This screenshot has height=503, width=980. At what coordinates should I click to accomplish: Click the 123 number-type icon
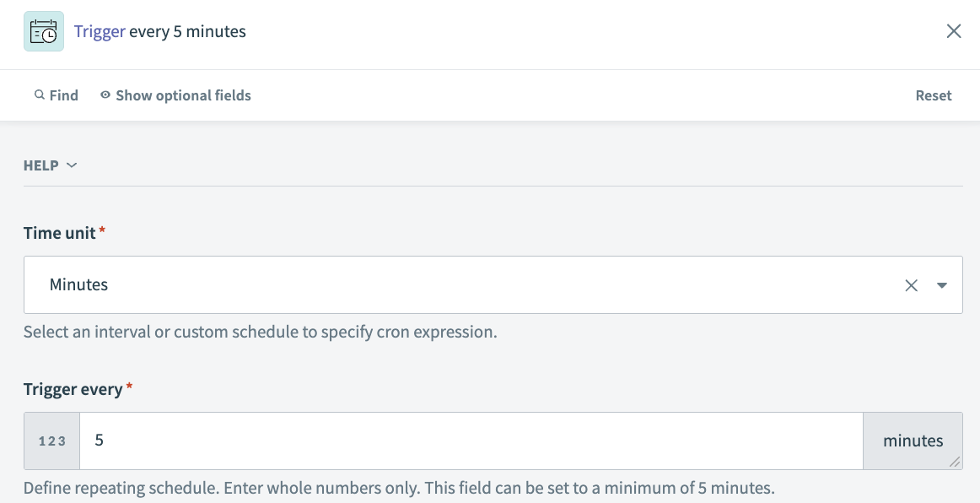pyautogui.click(x=51, y=441)
